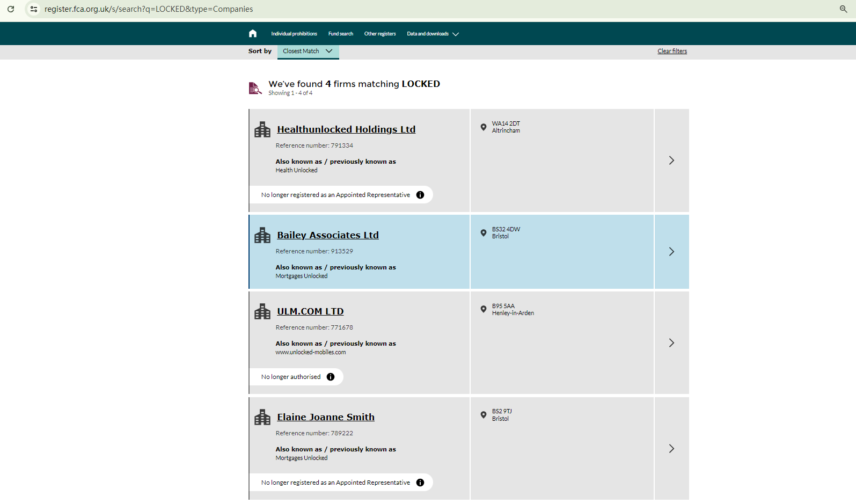
Task: Open the Individual prohibitions menu item
Action: coord(294,34)
